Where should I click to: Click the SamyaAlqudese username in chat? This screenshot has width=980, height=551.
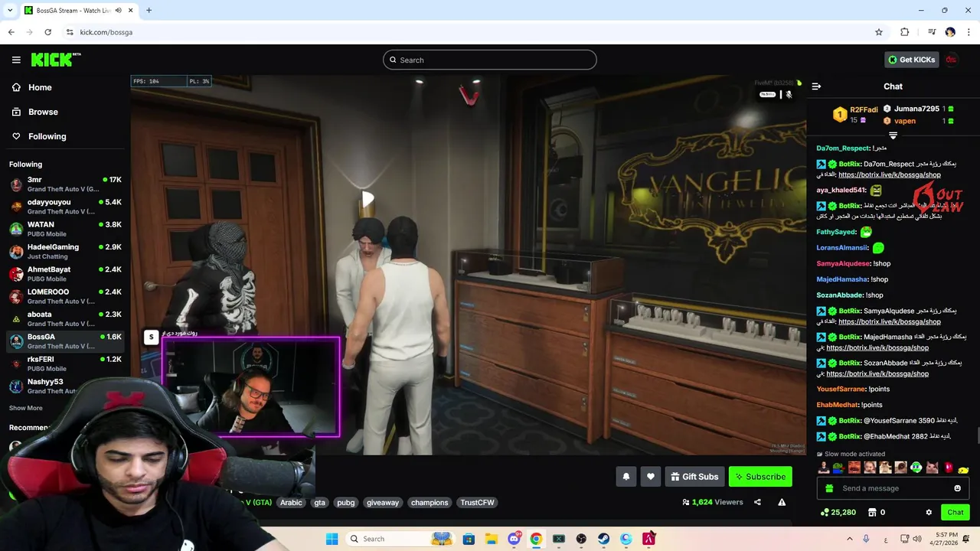(x=843, y=263)
